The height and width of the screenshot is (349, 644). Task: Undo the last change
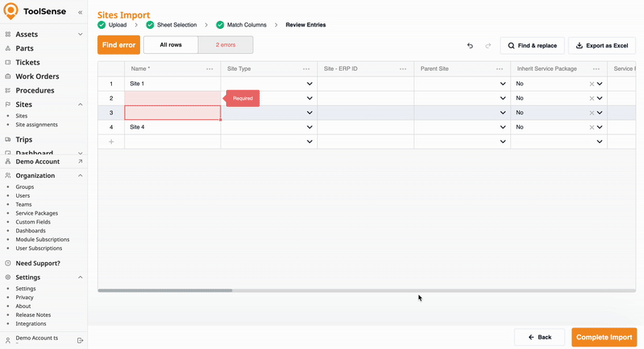pyautogui.click(x=470, y=46)
